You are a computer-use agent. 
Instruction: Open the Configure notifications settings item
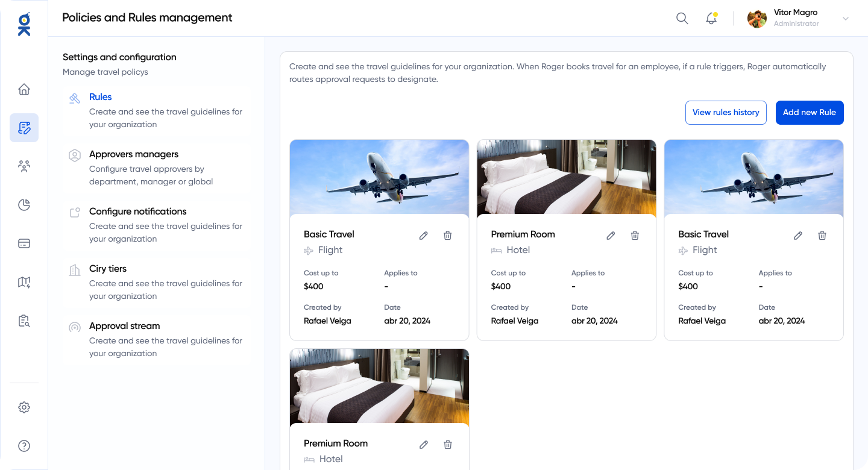[137, 211]
